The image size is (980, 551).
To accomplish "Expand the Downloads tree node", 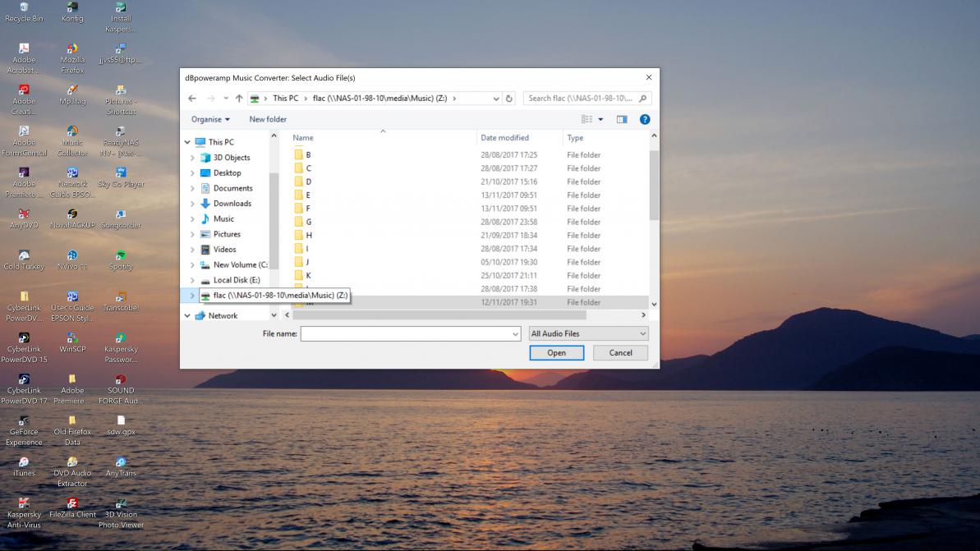I will tap(192, 204).
